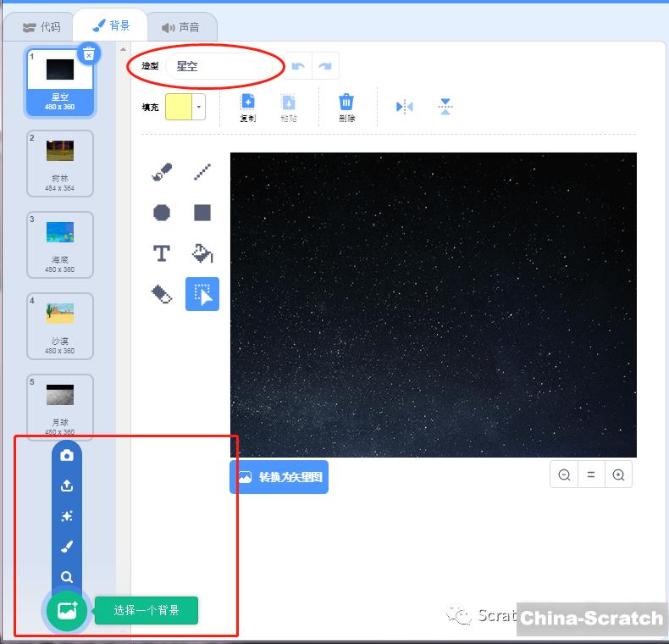Click the 选择一个背景 button
The image size is (669, 644).
pyautogui.click(x=67, y=610)
